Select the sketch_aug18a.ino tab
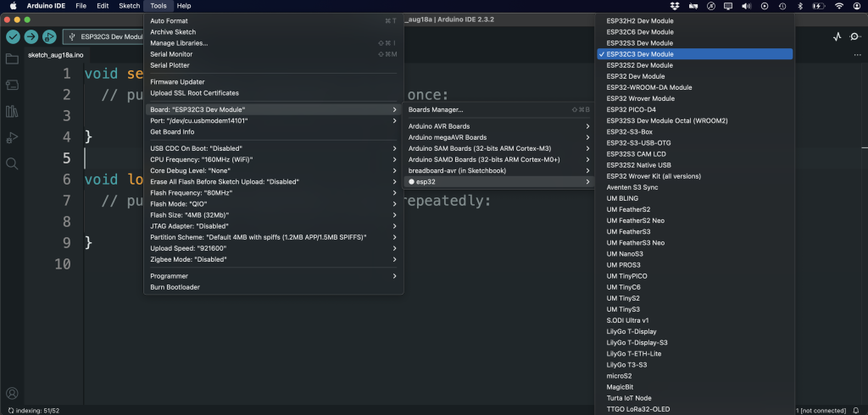Screen dimensions: 868x415 click(55, 55)
